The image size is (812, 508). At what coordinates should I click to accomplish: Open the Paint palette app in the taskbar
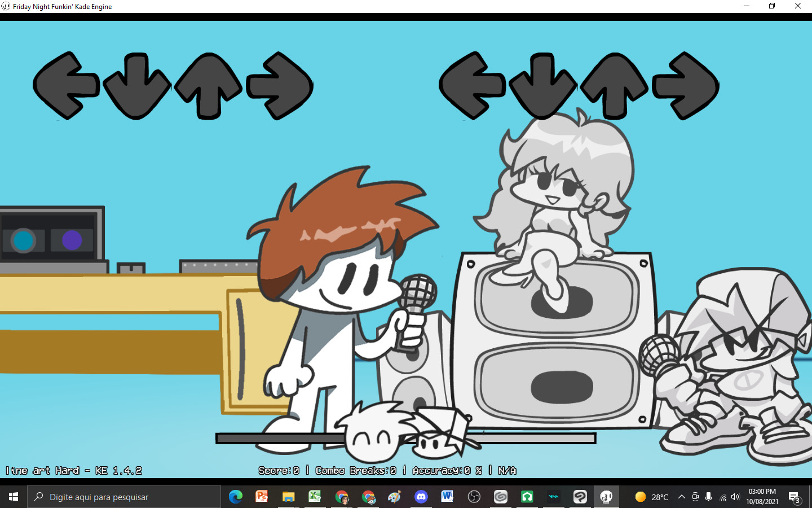394,497
